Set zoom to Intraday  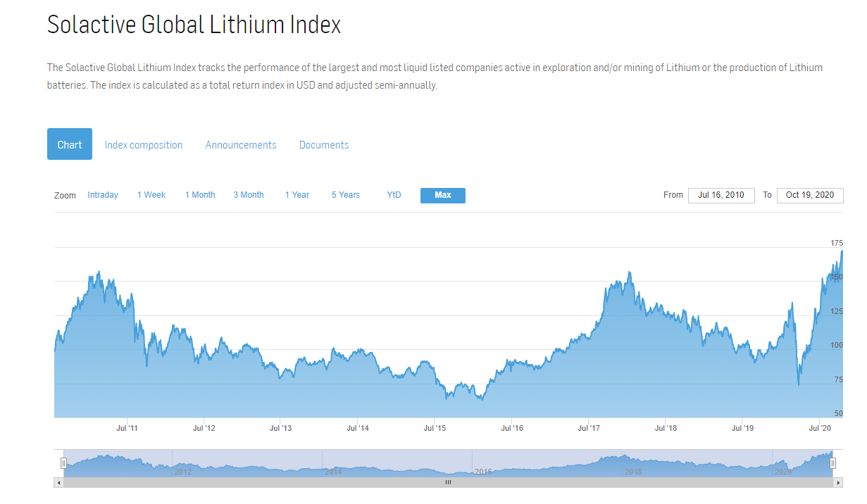click(x=103, y=195)
